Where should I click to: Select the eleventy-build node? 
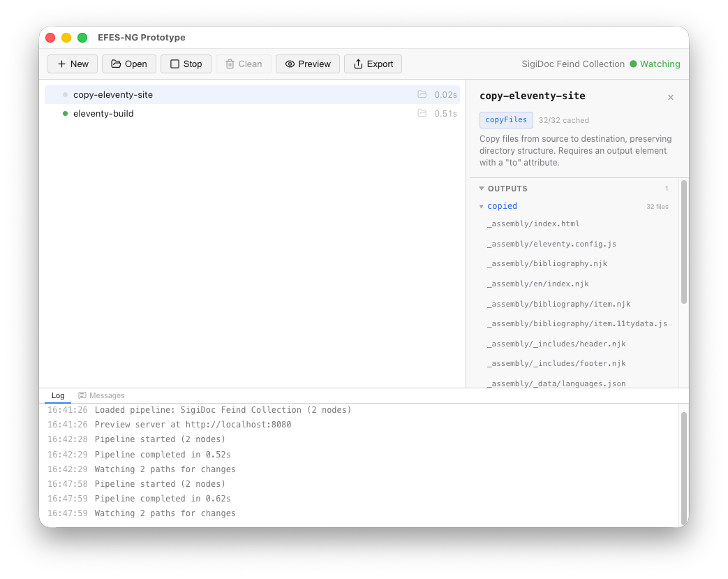tap(103, 113)
